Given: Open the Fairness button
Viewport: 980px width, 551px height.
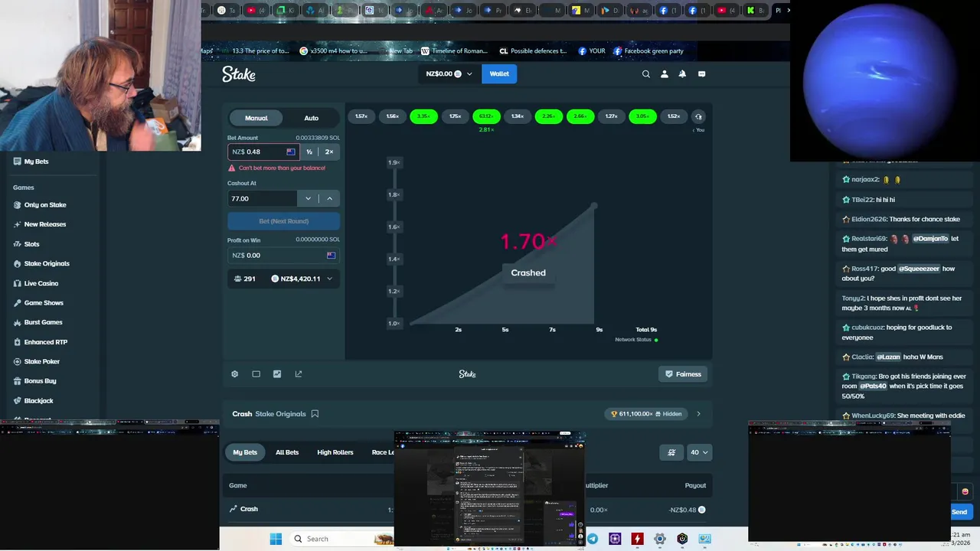Looking at the screenshot, I should pos(683,374).
